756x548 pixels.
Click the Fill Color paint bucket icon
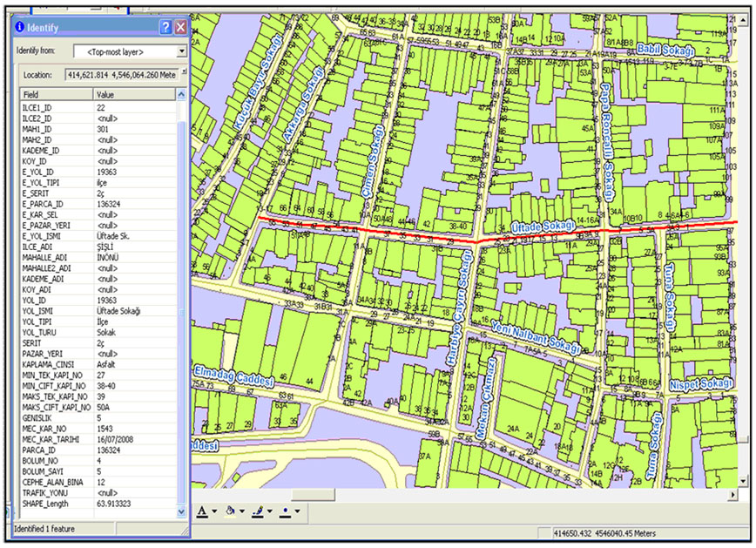point(230,511)
